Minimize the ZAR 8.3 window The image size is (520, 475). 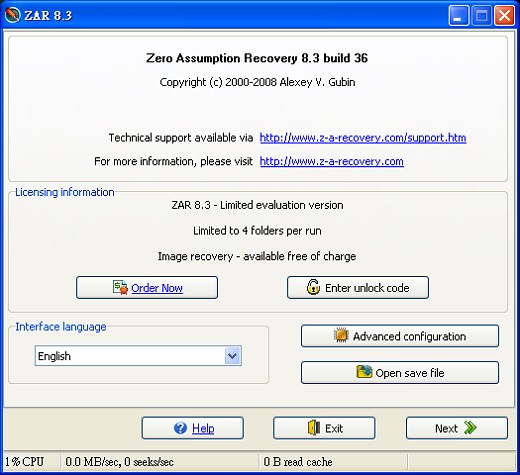click(x=459, y=15)
